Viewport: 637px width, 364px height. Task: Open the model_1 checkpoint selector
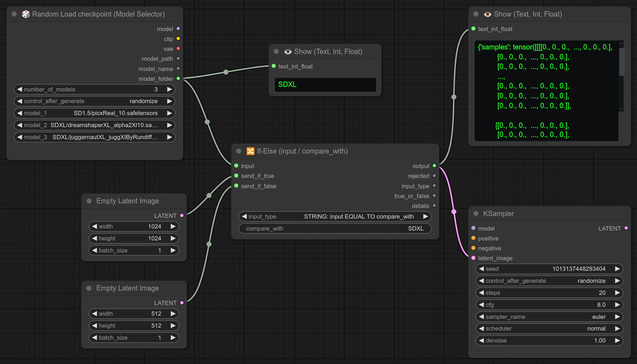point(94,113)
